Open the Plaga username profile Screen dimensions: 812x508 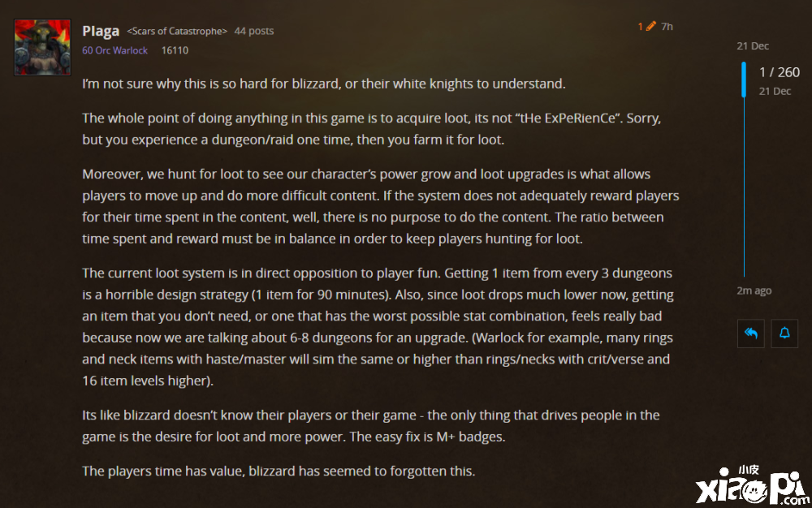click(101, 31)
